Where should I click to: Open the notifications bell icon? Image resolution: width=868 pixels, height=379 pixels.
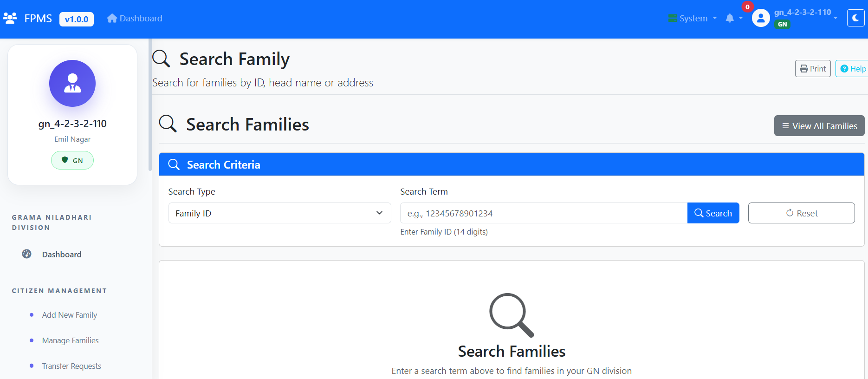click(x=730, y=19)
